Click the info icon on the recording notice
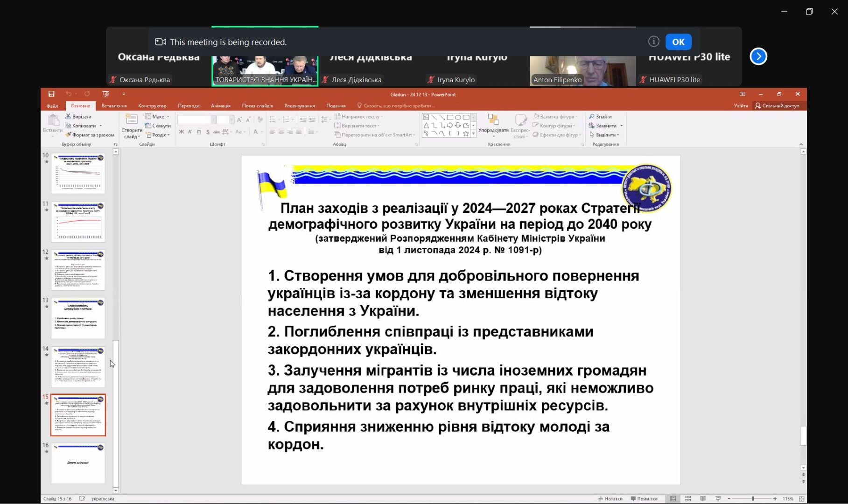The height and width of the screenshot is (504, 848). click(653, 42)
